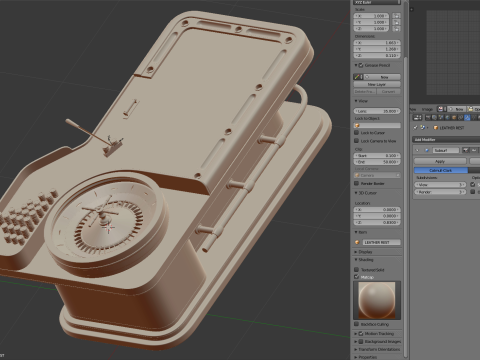Select the Scene properties tab icon
Screen dimensions: 480x360
point(441,118)
